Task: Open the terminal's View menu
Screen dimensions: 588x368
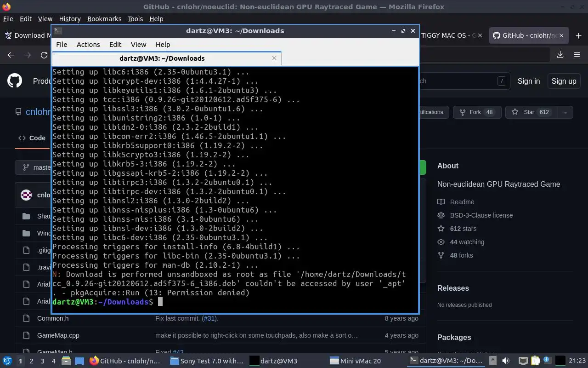Action: coord(138,45)
